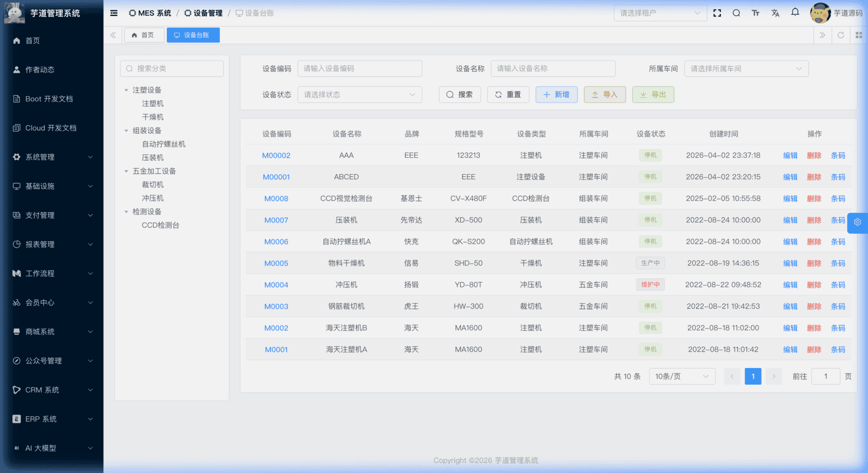868x473 pixels.
Task: Collapse the sidebar with the hamburger icon
Action: 113,13
